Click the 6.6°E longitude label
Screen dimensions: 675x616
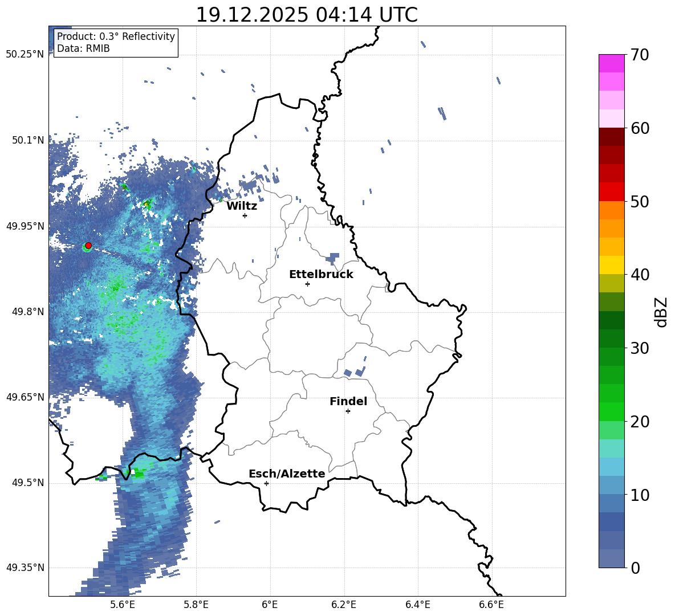tap(491, 605)
